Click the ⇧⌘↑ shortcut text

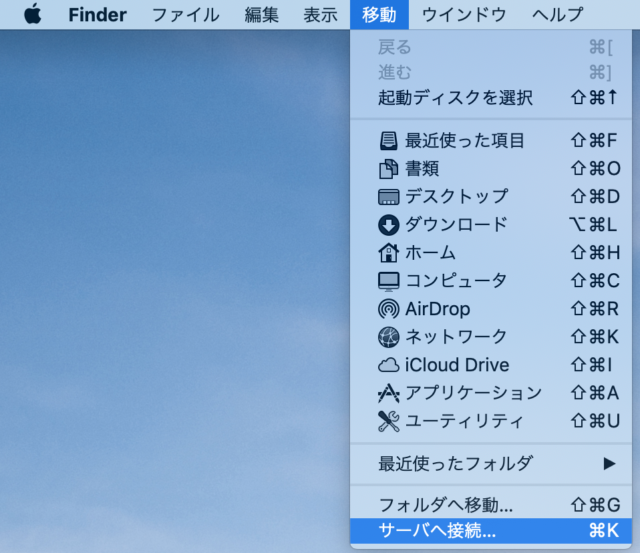pyautogui.click(x=594, y=98)
